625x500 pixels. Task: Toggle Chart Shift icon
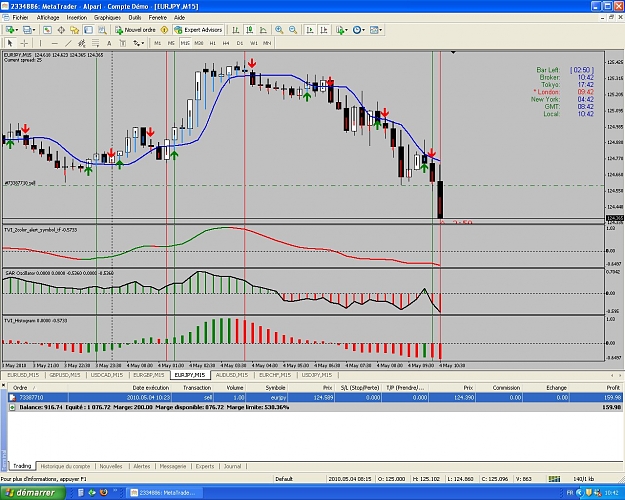(324, 30)
